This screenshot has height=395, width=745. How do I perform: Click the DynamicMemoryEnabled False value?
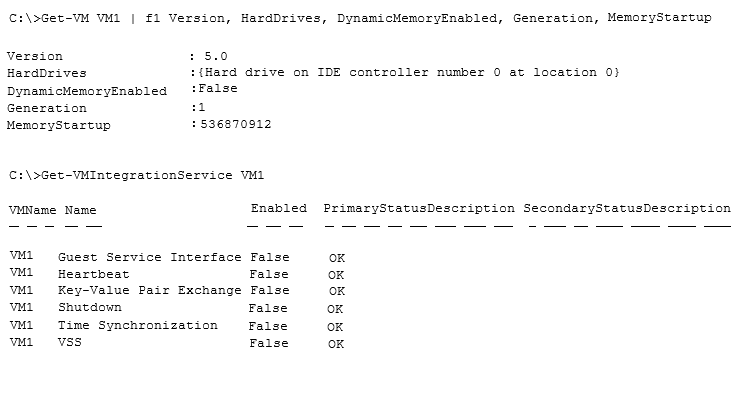tap(218, 89)
